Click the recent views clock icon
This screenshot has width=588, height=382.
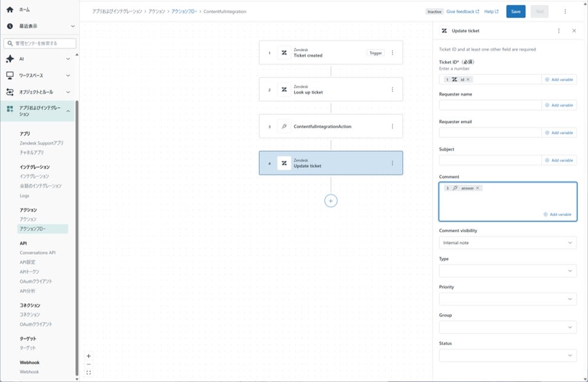point(10,26)
